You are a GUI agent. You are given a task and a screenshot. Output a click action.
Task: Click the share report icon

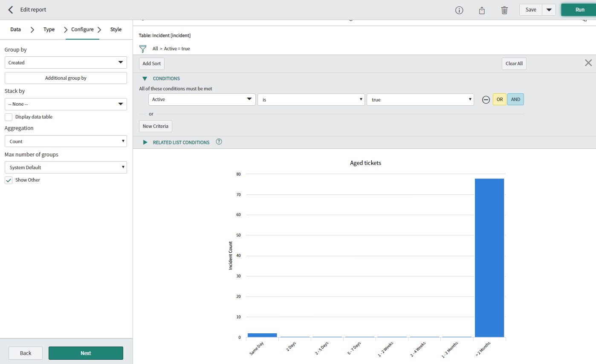click(x=482, y=10)
